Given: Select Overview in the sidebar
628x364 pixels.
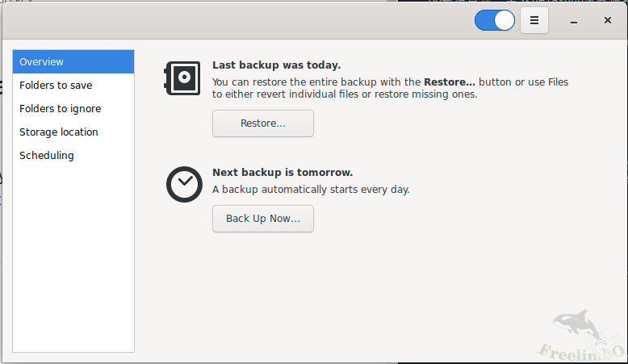Looking at the screenshot, I should [73, 61].
